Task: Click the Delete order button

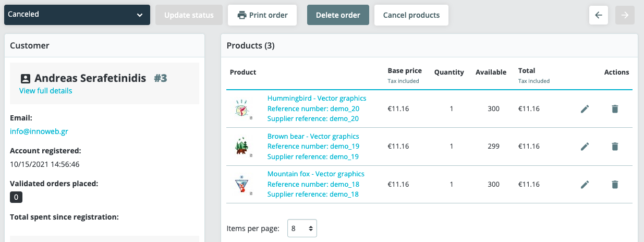Action: coord(338,15)
